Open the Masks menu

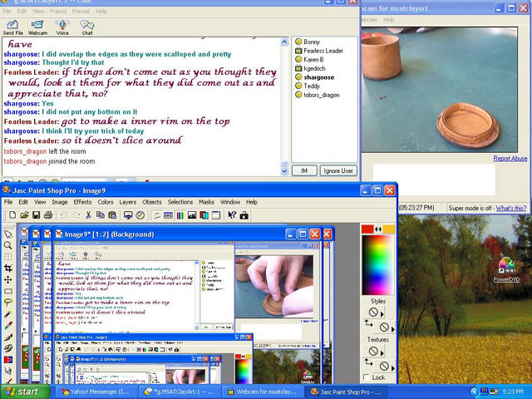pyautogui.click(x=206, y=202)
